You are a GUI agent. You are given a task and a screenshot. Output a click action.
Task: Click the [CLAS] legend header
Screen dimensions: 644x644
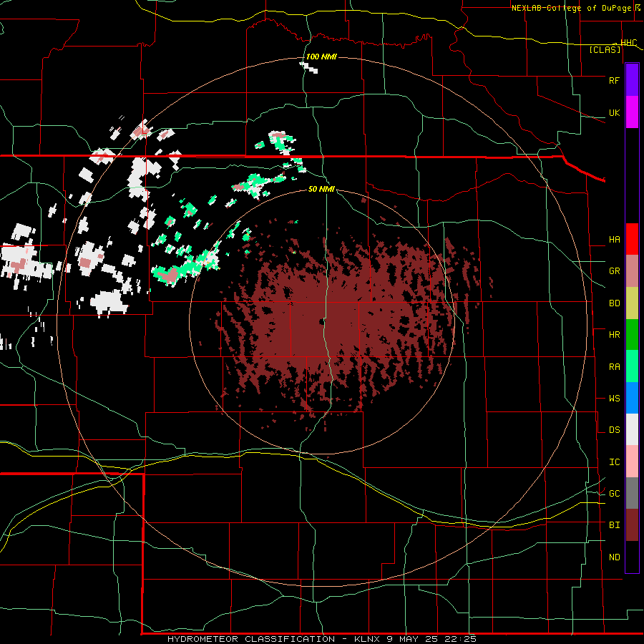pos(605,49)
